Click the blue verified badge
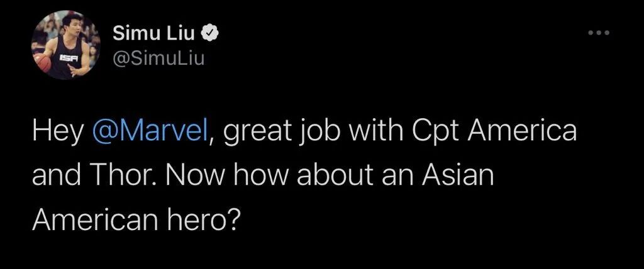Screen dimensions: 644x269 coord(213,33)
